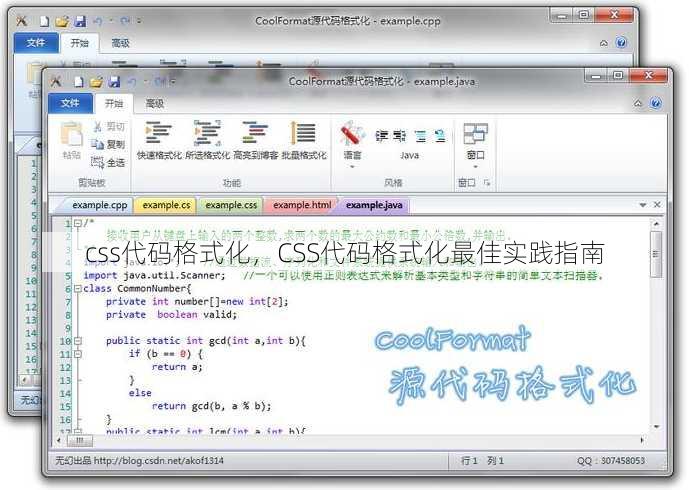Image resolution: width=689 pixels, height=490 pixels.
Task: Open 文件 tab in example.cpp window
Action: 36,43
